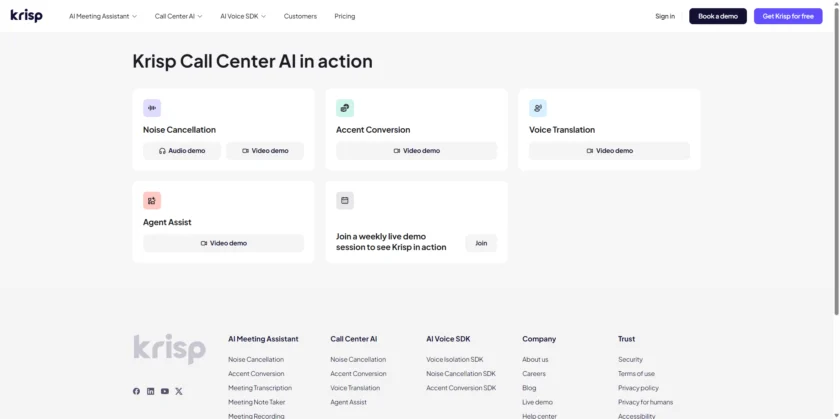This screenshot has width=840, height=419.
Task: Click the calendar icon on live demo card
Action: [x=345, y=200]
